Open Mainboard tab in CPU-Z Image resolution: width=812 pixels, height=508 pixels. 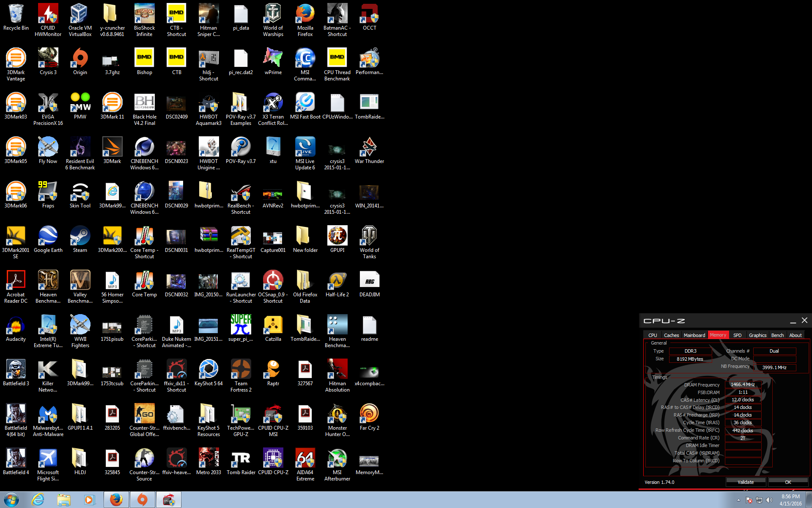tap(694, 335)
